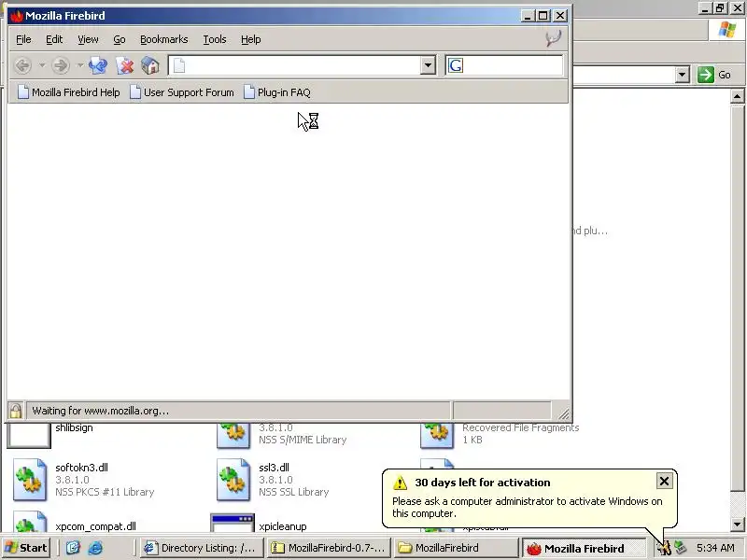This screenshot has width=747, height=560.
Task: Select ssl3.dll file icon
Action: (x=233, y=480)
